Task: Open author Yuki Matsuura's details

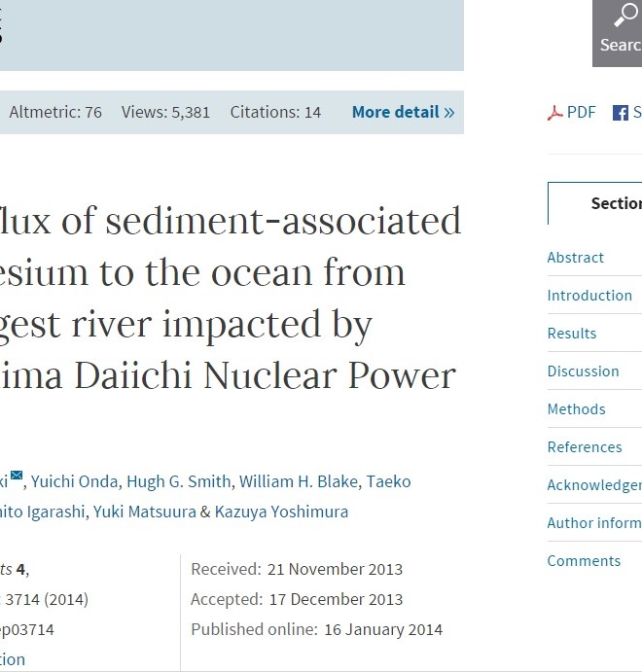Action: tap(144, 512)
